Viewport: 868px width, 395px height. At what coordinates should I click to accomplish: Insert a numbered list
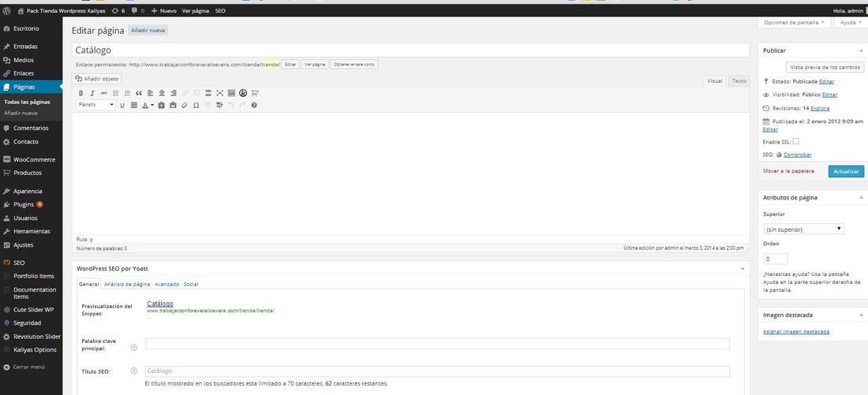coord(127,93)
